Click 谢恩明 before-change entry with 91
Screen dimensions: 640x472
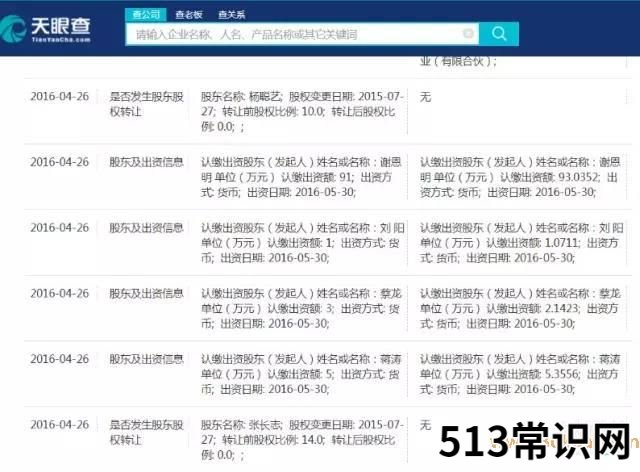coord(298,177)
